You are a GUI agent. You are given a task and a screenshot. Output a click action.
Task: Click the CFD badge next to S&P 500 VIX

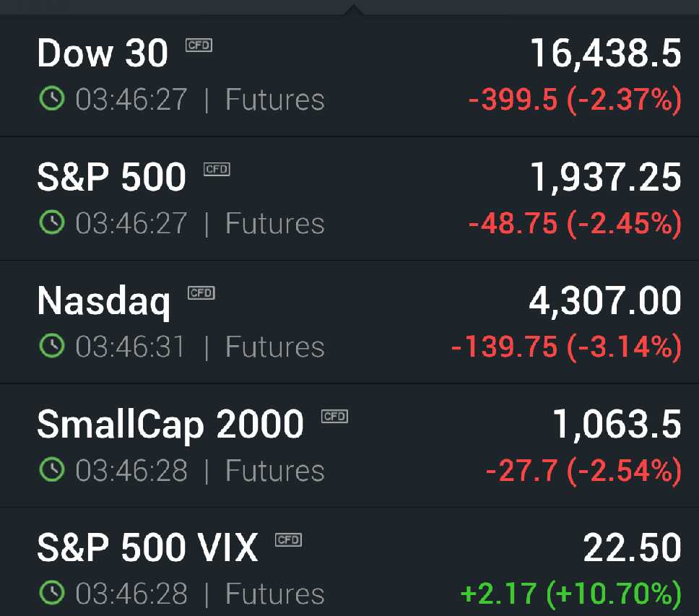pos(288,539)
